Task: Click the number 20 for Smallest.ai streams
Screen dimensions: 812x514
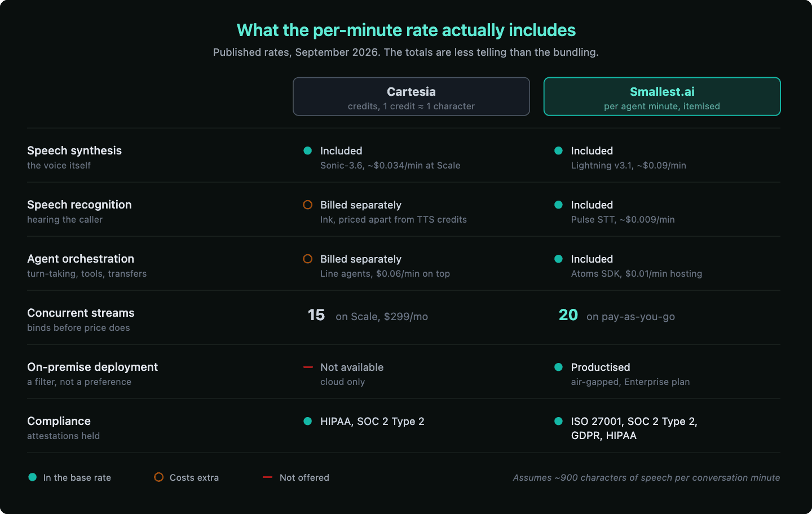Action: coord(568,315)
